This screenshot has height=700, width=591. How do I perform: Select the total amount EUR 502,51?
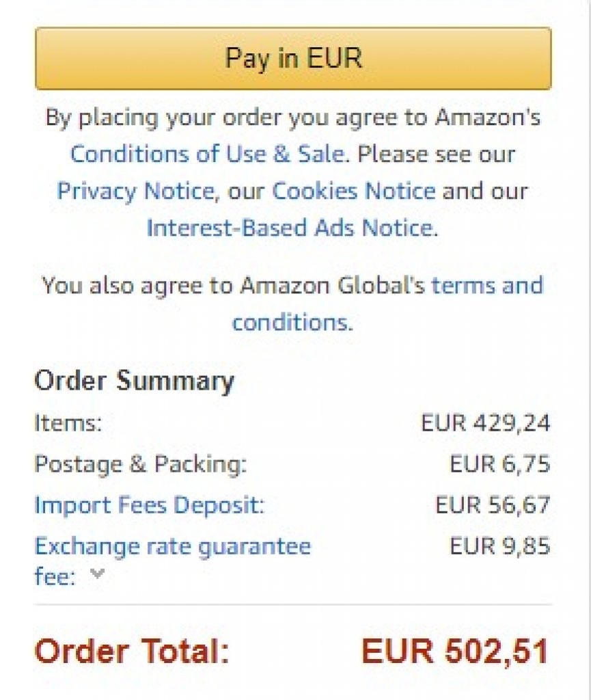pos(455,651)
